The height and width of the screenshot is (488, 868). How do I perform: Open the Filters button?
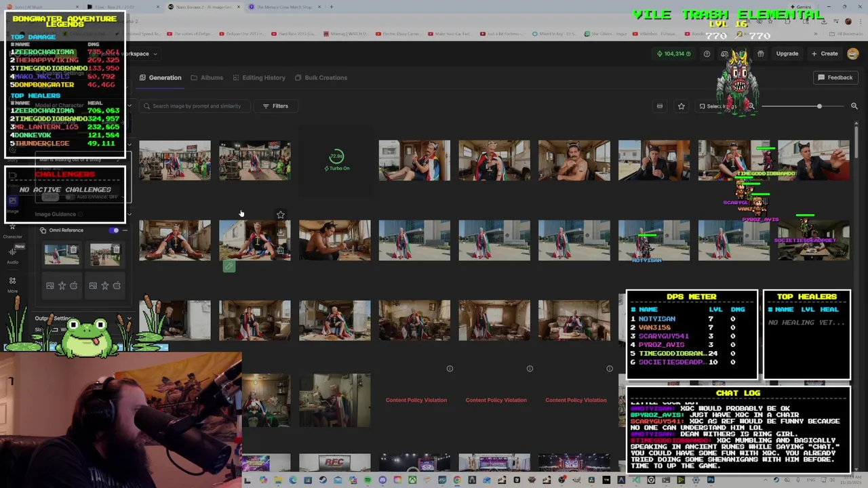(275, 106)
